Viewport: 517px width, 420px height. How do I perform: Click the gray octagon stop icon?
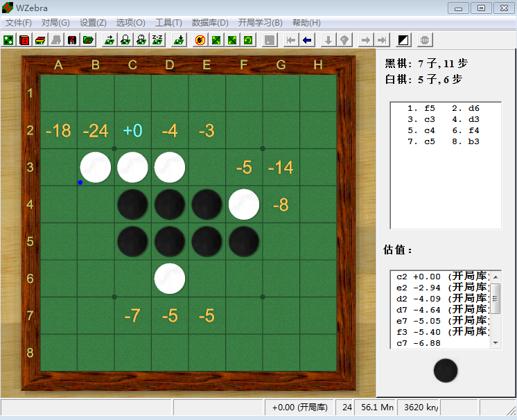tap(425, 40)
